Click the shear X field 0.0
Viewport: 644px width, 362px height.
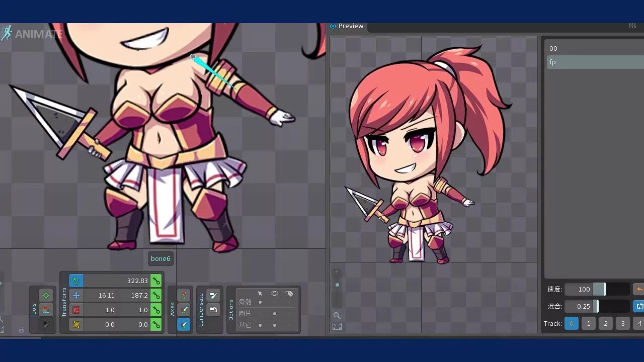coord(101,324)
